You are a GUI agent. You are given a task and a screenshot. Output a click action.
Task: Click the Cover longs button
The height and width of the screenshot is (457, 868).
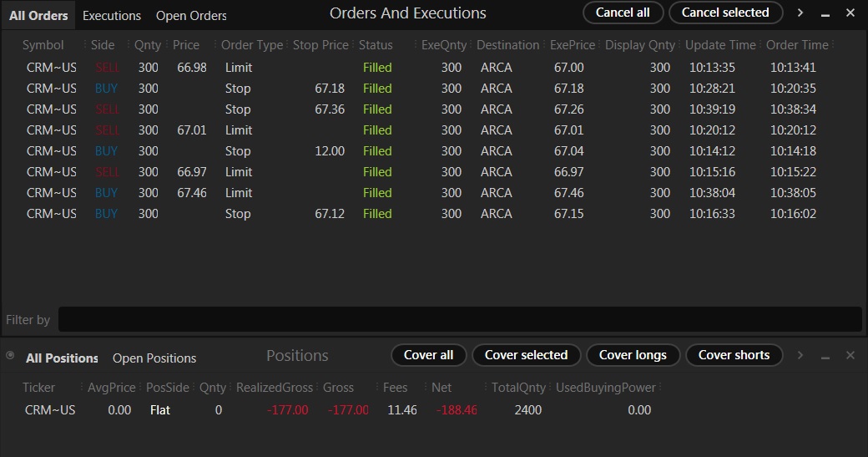(633, 355)
